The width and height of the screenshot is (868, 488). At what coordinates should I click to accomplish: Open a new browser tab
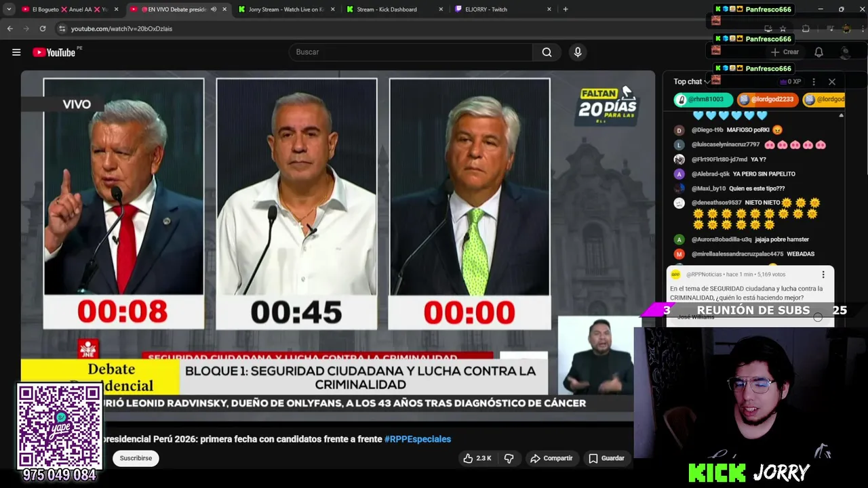566,9
